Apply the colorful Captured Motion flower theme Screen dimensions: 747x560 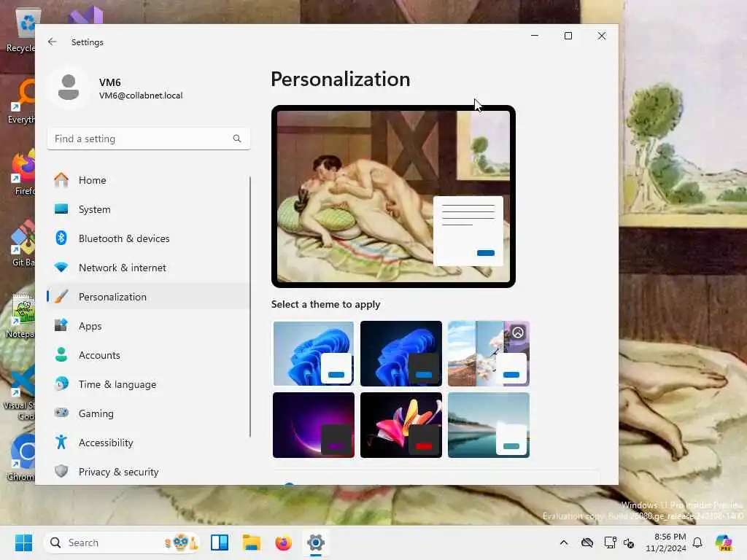coord(401,425)
